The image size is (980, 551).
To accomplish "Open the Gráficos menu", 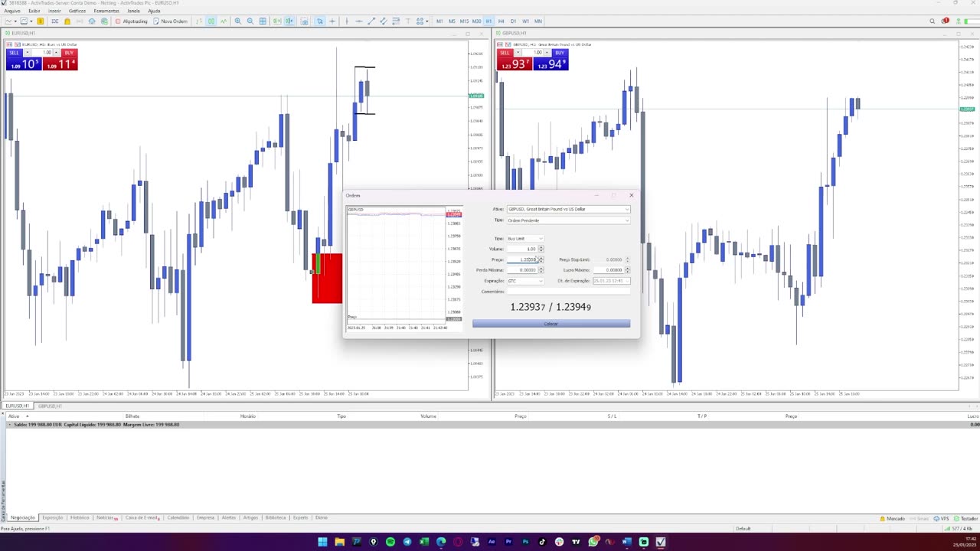I will pos(77,11).
